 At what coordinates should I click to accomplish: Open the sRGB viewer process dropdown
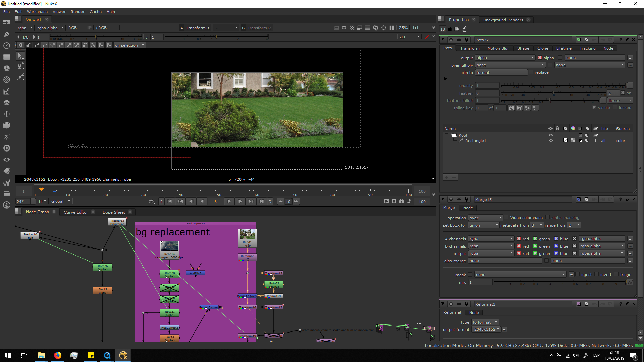tap(107, 28)
